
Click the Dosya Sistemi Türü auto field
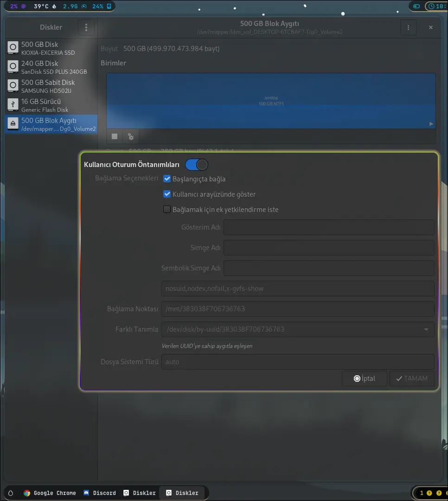point(297,362)
